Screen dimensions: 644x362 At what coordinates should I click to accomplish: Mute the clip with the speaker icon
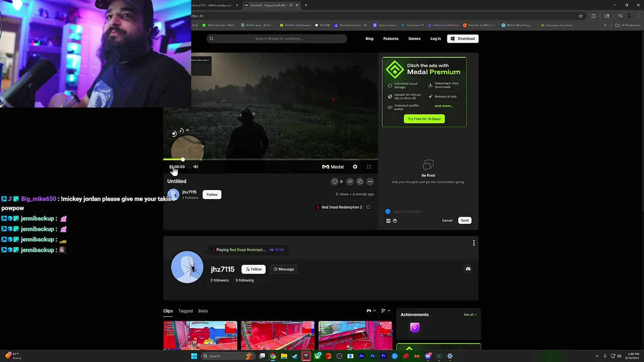196,167
